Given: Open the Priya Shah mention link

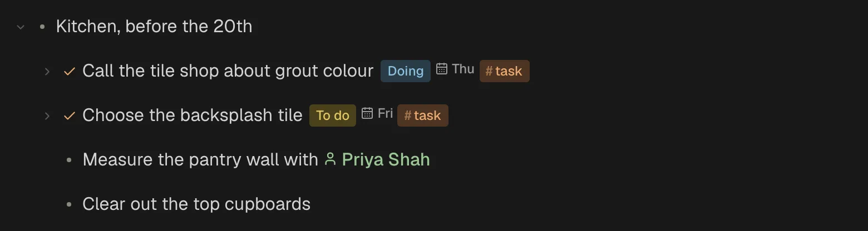Looking at the screenshot, I should tap(386, 160).
